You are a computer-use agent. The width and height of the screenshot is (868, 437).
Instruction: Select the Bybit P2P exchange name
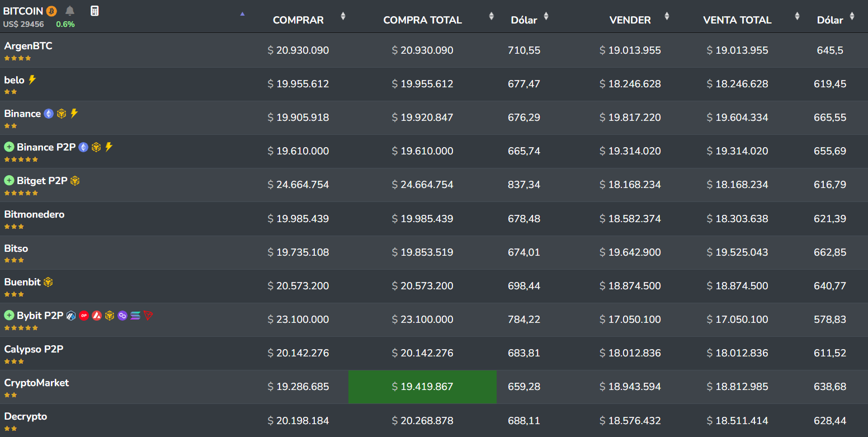(40, 316)
